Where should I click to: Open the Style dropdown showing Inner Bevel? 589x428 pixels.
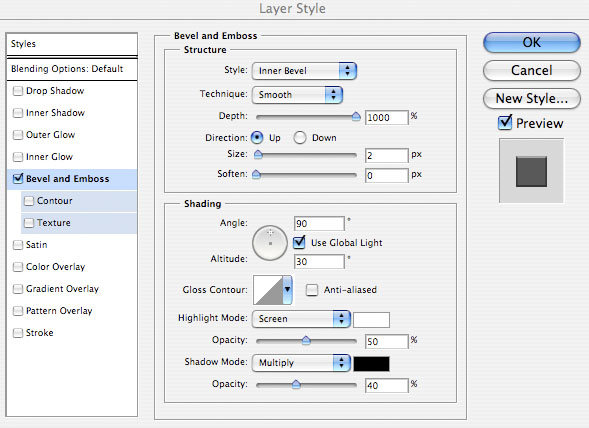[305, 71]
